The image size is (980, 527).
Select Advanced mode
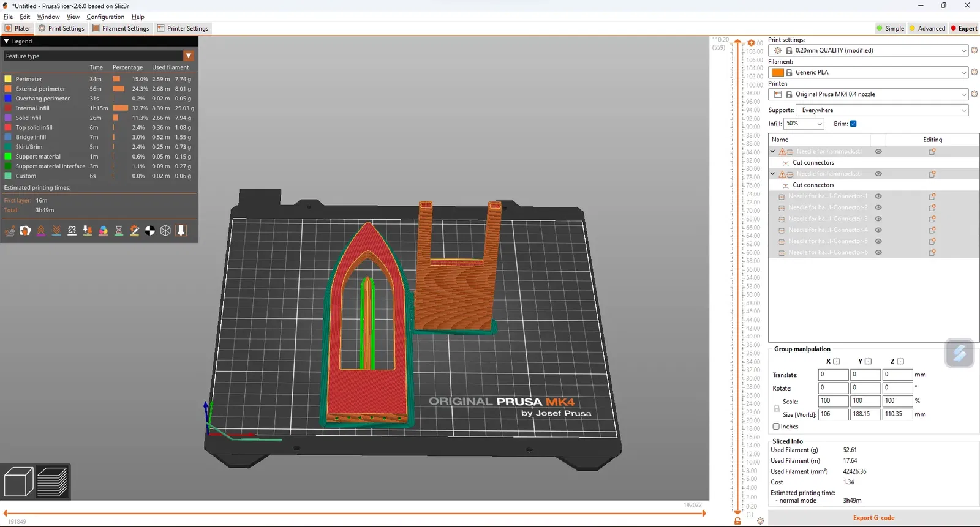tap(927, 28)
